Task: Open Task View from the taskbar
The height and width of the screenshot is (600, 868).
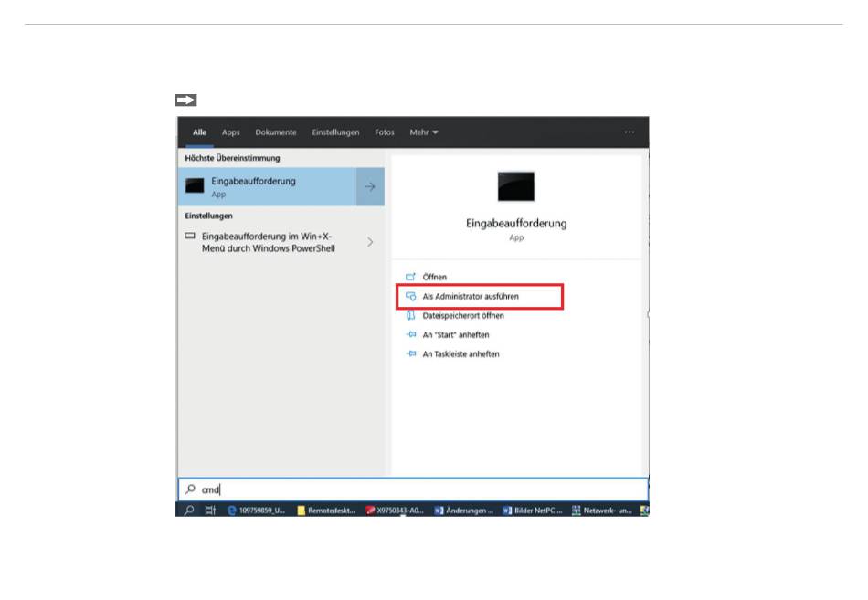Action: tap(210, 510)
